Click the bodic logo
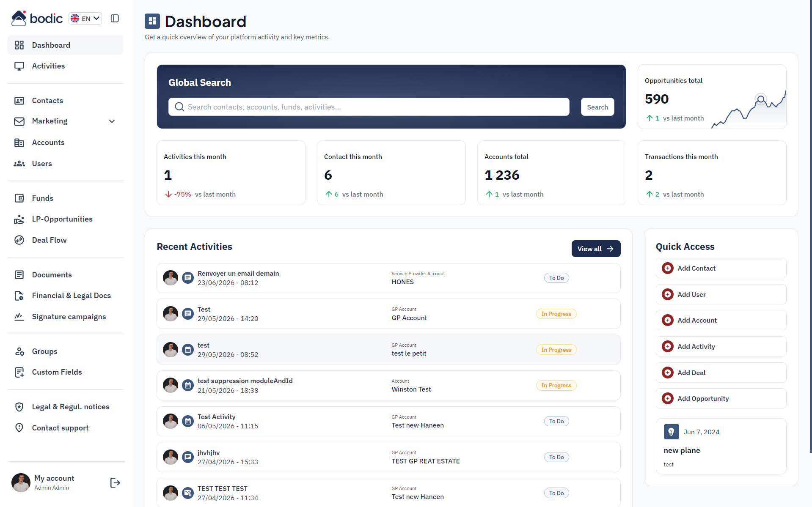The image size is (812, 507). click(37, 18)
